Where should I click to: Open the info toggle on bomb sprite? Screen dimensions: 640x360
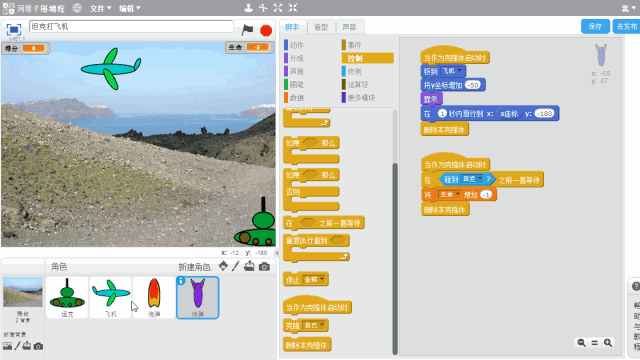coord(180,281)
